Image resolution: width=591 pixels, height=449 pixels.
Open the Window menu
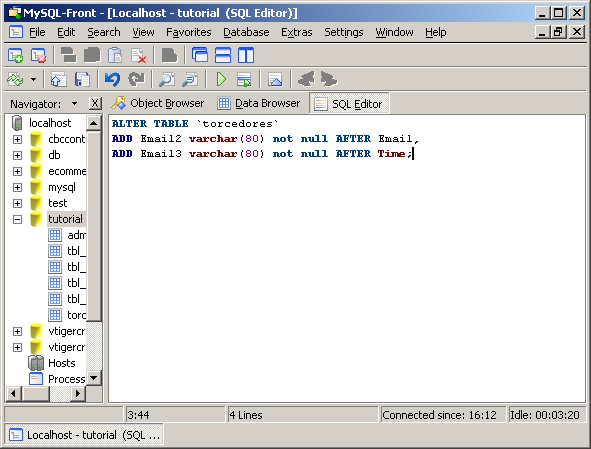click(x=394, y=32)
